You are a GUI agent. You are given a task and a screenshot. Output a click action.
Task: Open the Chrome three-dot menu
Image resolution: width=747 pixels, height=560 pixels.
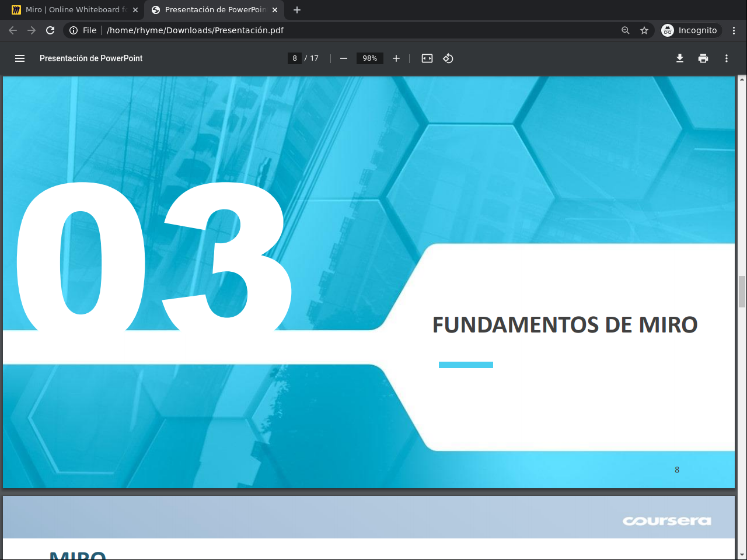coord(734,30)
